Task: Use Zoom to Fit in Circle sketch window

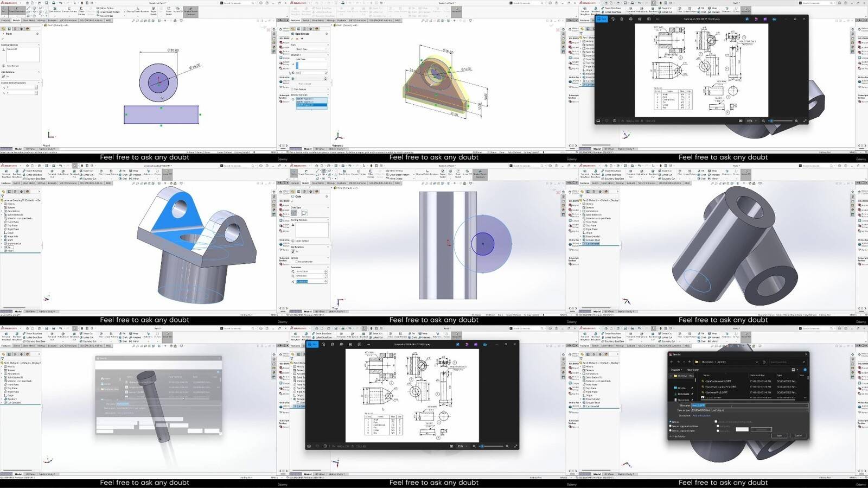Action: click(423, 183)
